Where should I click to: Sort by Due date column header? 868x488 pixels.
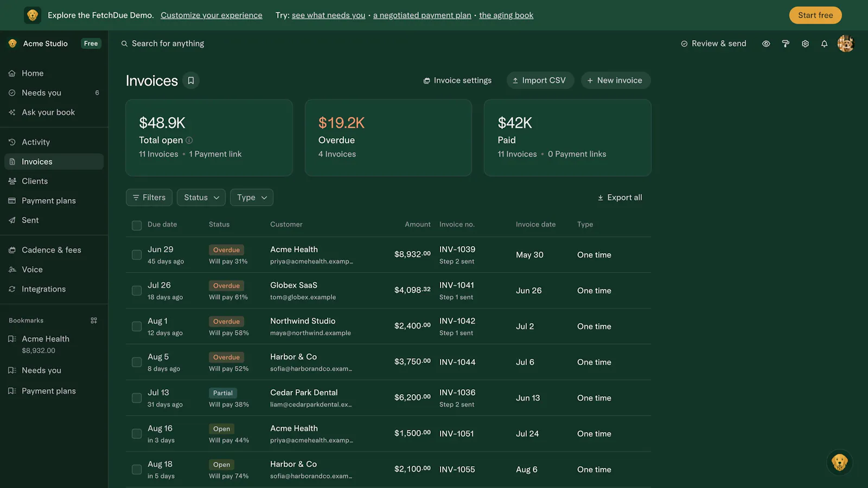162,224
